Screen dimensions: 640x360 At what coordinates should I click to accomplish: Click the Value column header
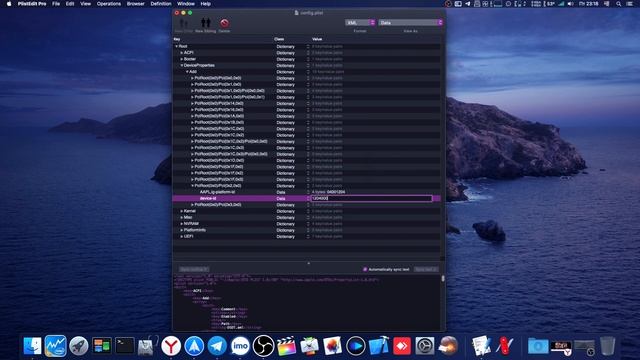pyautogui.click(x=317, y=39)
